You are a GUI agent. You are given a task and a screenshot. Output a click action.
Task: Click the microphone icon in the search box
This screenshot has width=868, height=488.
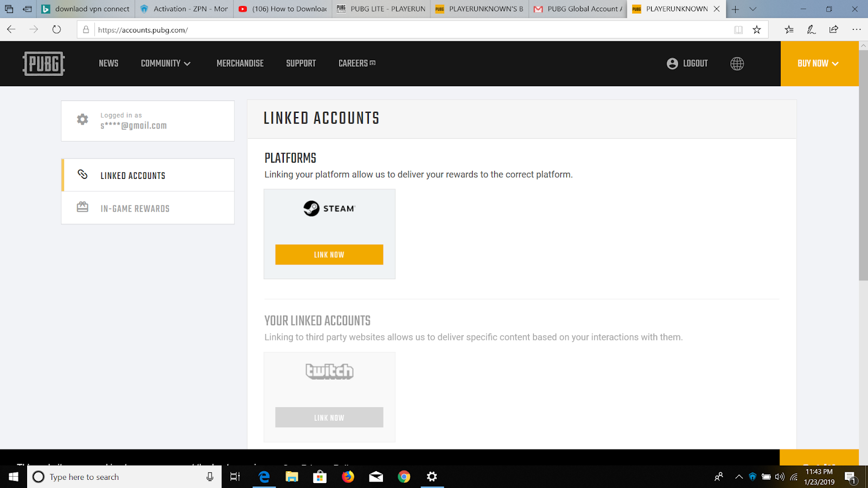click(210, 477)
